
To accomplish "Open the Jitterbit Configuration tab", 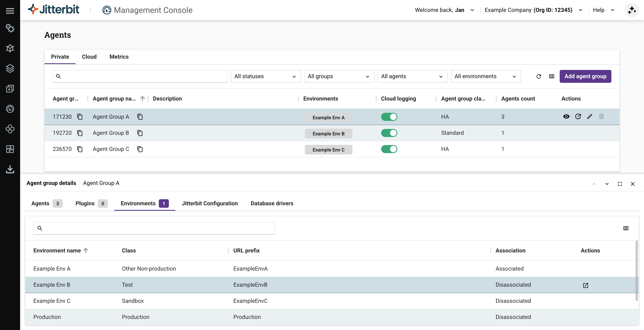I will 210,203.
